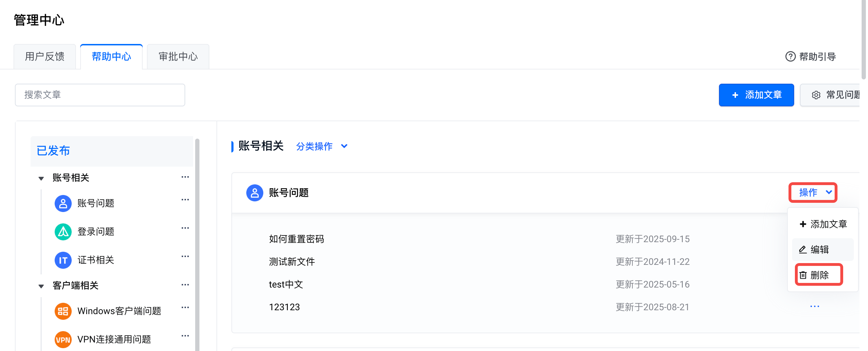This screenshot has width=868, height=351.
Task: Click the 帮助引导 question mark icon
Action: pyautogui.click(x=790, y=56)
